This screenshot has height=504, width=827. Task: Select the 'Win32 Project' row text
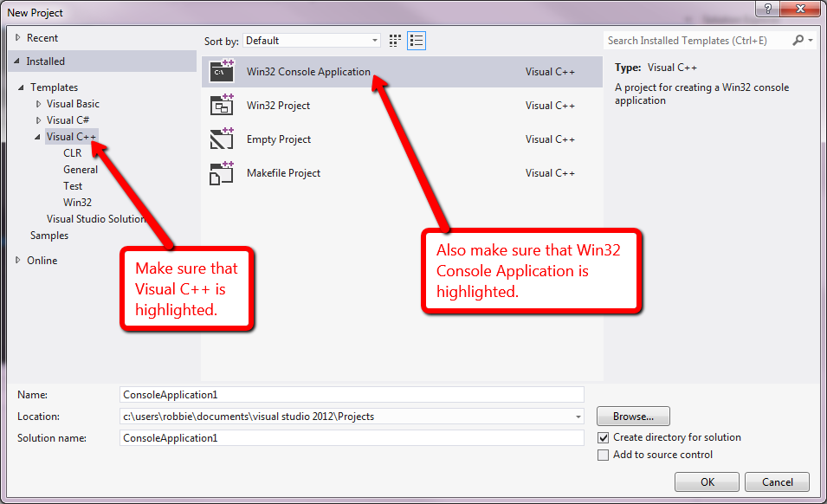coord(278,106)
